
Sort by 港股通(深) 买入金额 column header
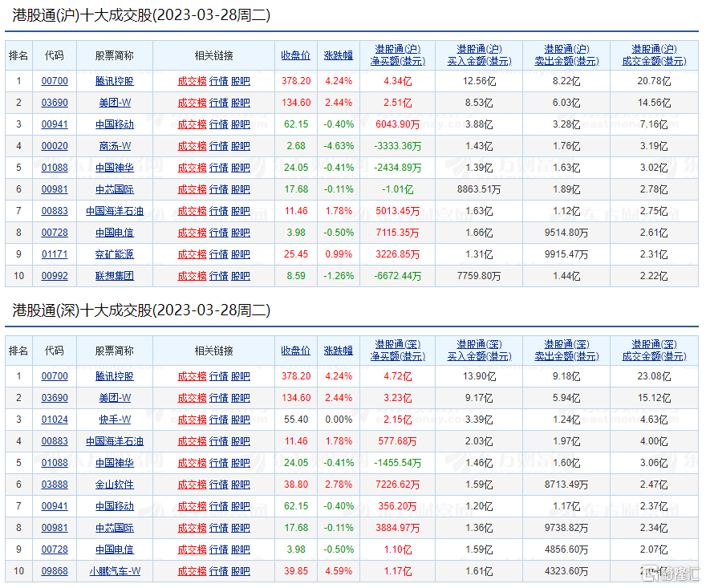pos(479,351)
